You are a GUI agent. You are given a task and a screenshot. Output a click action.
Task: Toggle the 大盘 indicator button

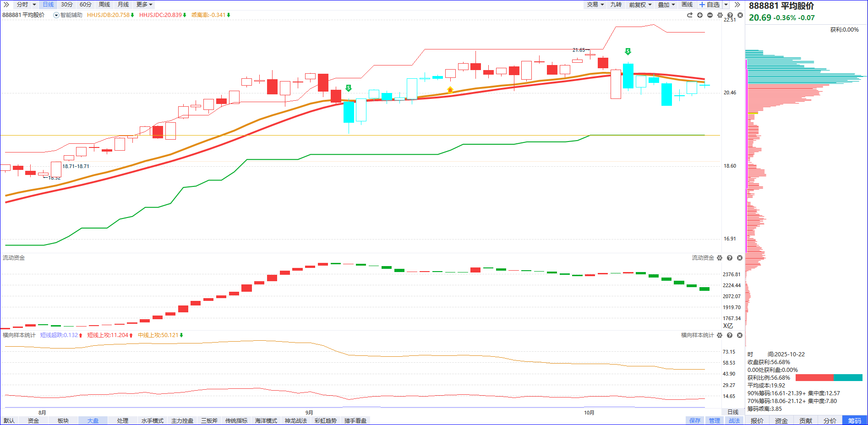(93, 421)
